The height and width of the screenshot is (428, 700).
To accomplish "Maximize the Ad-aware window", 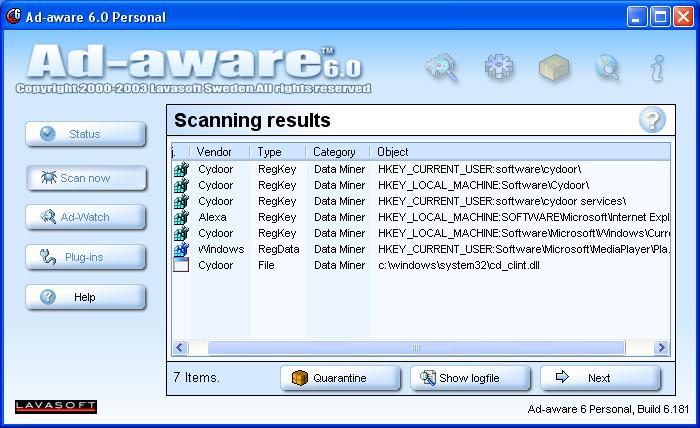I will coord(660,17).
